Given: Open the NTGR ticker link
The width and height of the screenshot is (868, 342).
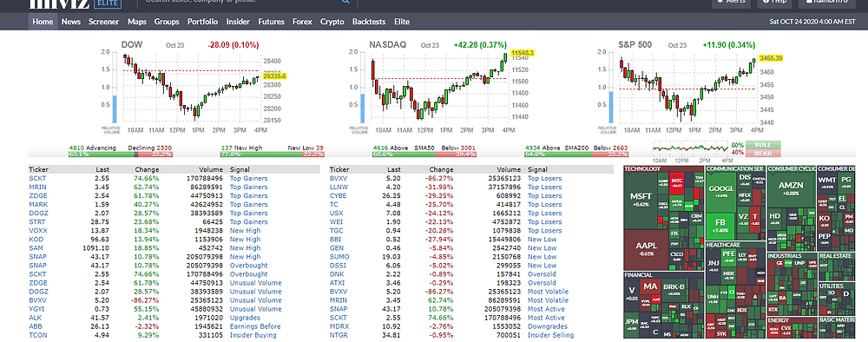Looking at the screenshot, I should point(339,335).
